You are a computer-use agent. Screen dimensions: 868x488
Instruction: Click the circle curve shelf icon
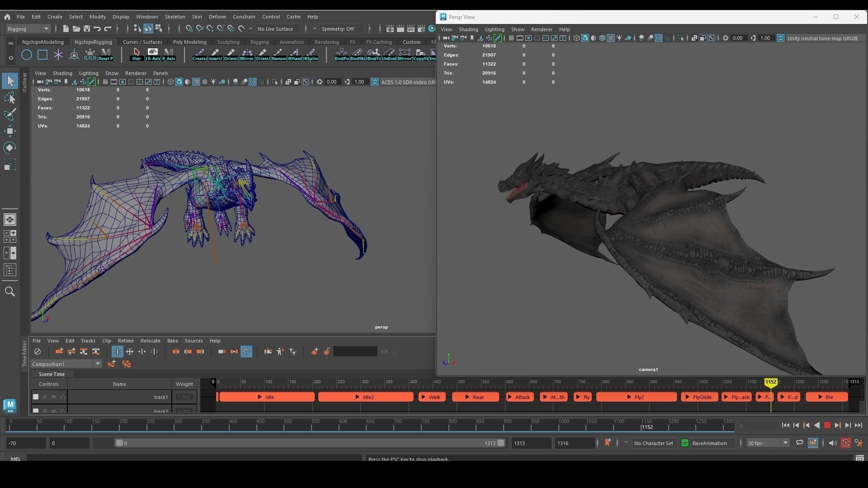click(x=27, y=55)
